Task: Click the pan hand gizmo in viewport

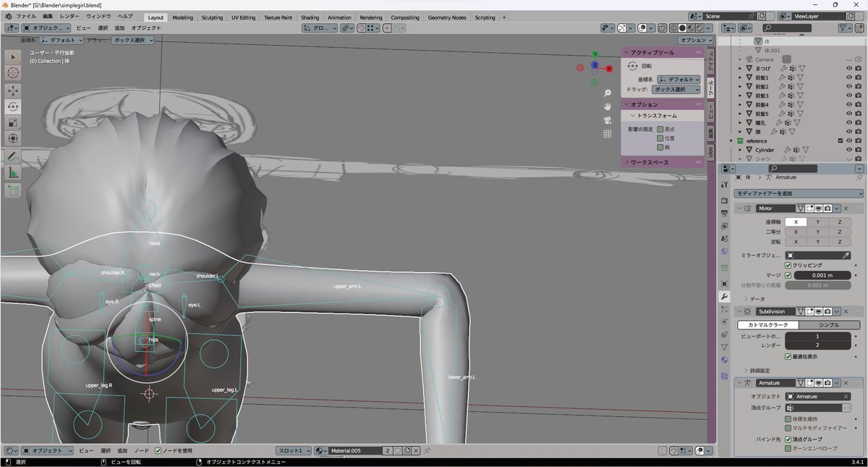Action: coord(608,106)
